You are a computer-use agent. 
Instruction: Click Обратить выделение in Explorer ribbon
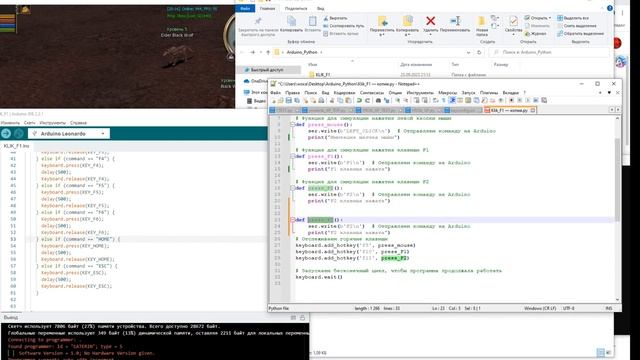[580, 33]
